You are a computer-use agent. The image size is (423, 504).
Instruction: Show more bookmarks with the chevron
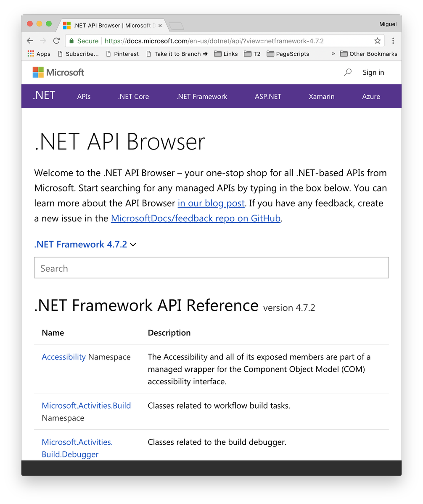coord(333,54)
